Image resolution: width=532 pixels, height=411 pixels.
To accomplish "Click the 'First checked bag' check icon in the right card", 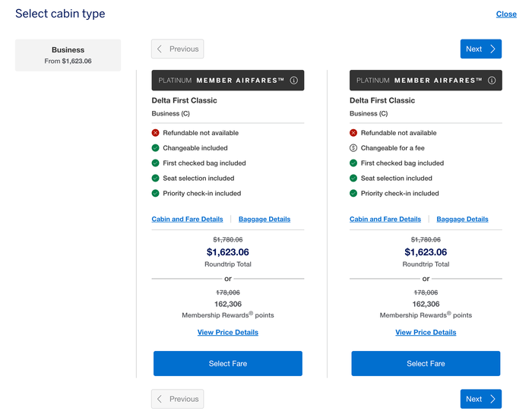I will tap(353, 163).
